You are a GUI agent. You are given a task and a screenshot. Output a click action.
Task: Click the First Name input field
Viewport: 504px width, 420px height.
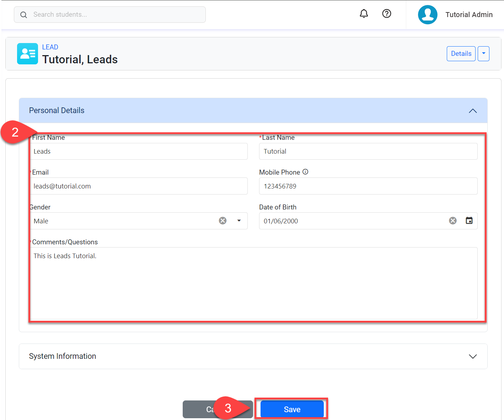139,151
